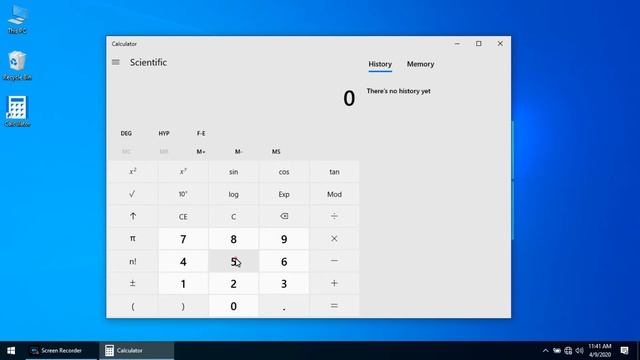This screenshot has height=360, width=640.
Task: Select This PC desktop icon
Action: (17, 20)
